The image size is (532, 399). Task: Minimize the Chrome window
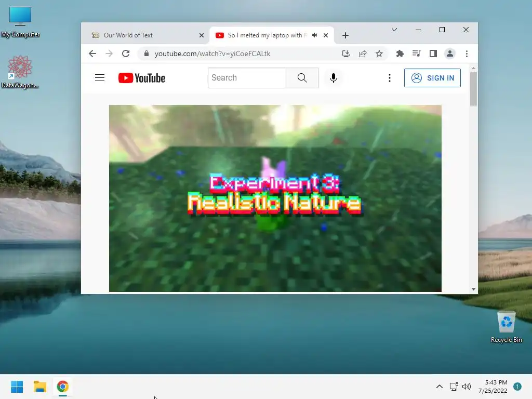click(x=418, y=30)
